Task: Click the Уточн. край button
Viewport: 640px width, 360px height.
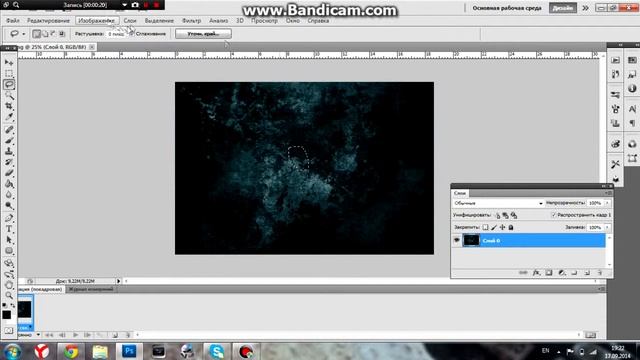Action: tap(203, 34)
